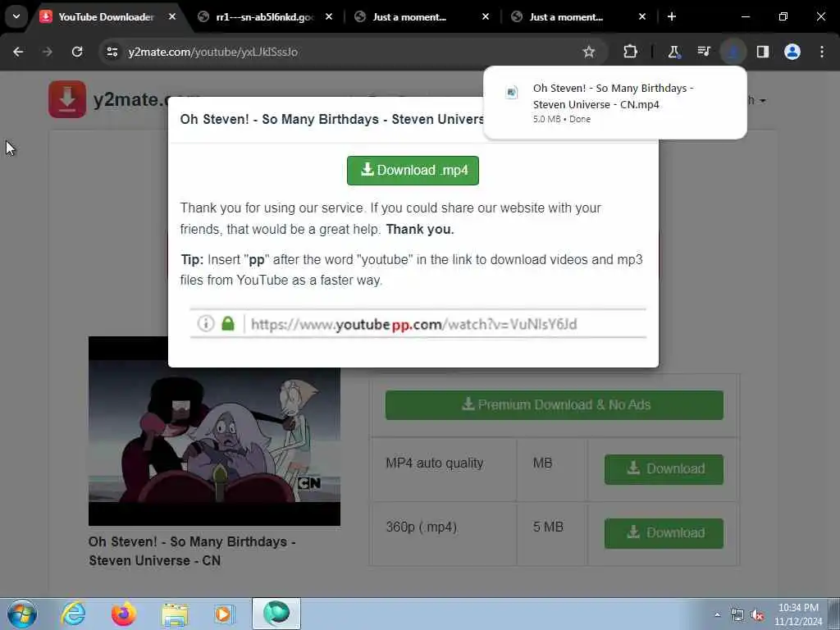Select the MP4 auto quality cell text

[x=435, y=463]
